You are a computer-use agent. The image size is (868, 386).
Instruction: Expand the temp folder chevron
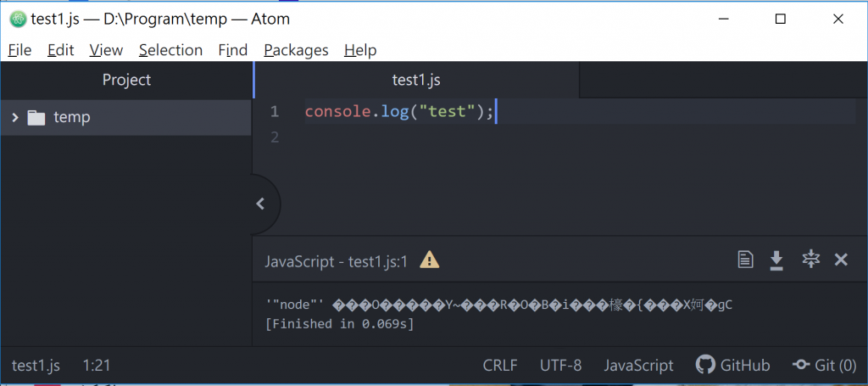coord(15,117)
